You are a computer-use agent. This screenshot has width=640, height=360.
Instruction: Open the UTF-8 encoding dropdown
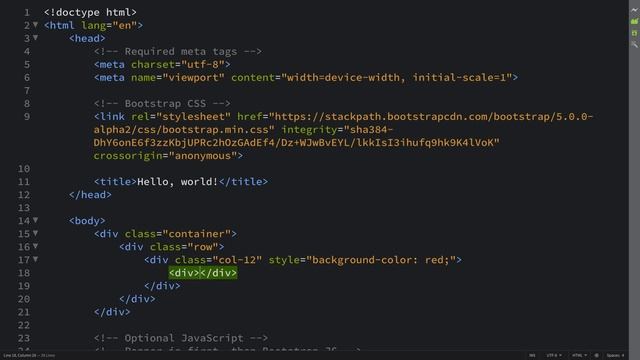click(554, 356)
